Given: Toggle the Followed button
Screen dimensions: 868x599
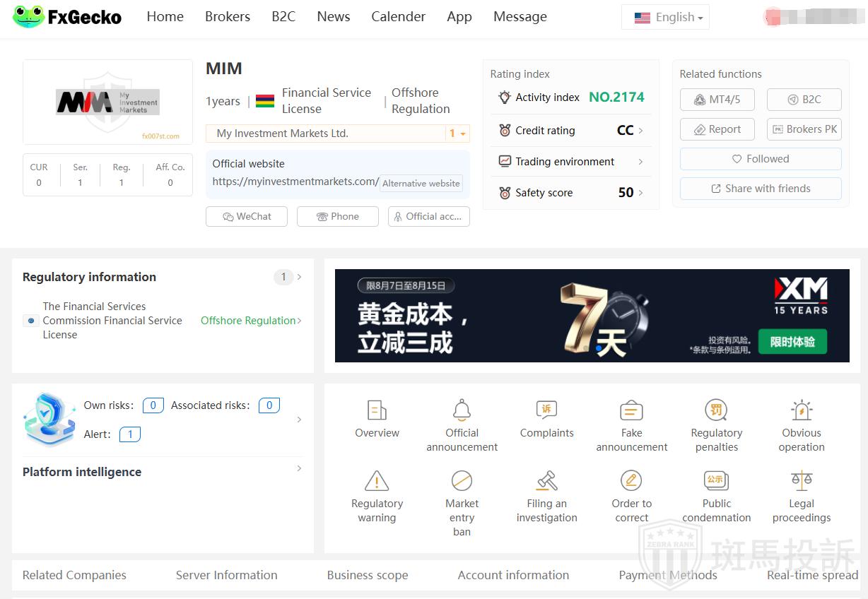Looking at the screenshot, I should tap(760, 159).
